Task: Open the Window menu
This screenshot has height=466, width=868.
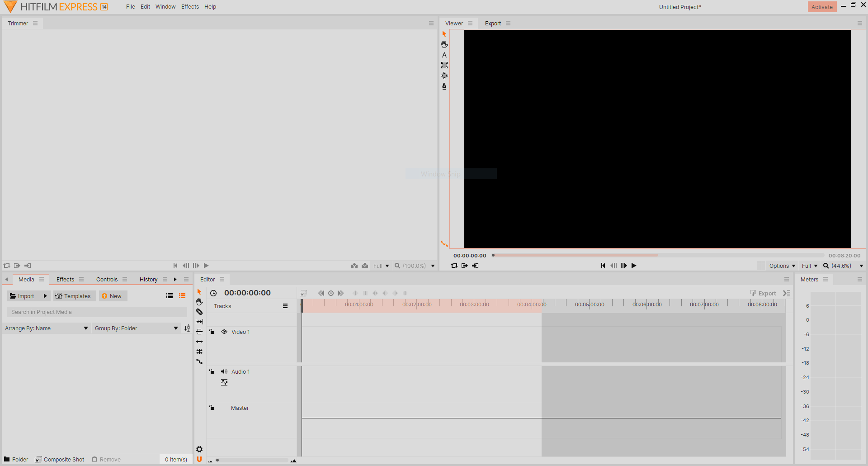Action: pyautogui.click(x=165, y=7)
